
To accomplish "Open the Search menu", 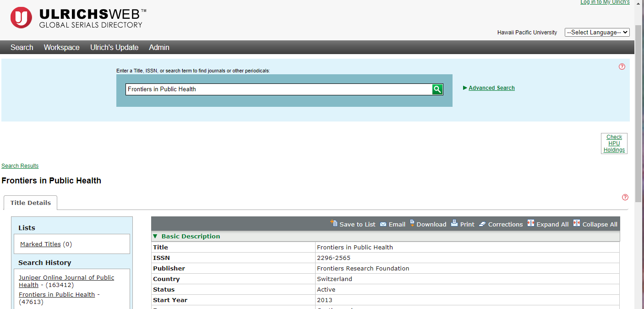I will point(22,48).
